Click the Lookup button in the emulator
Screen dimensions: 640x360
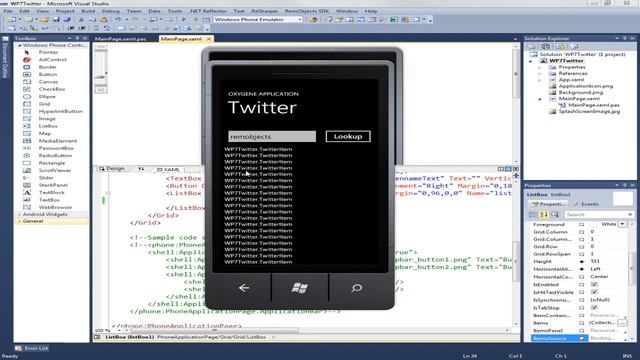348,136
